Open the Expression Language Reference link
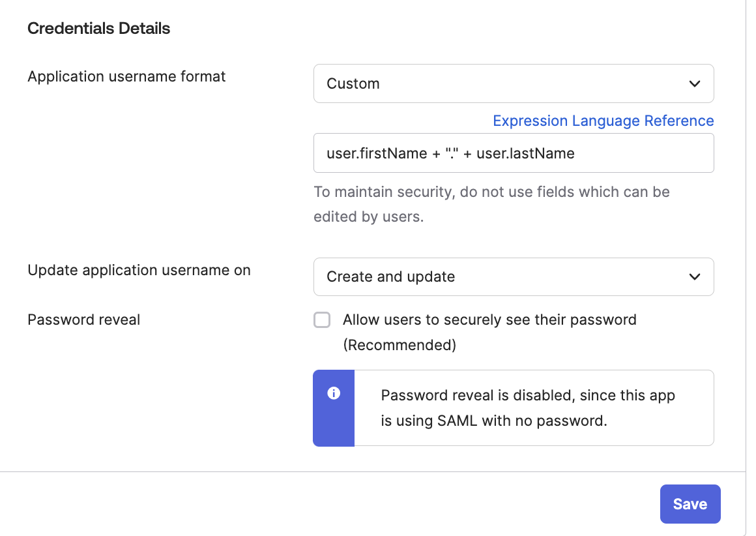Screen dimensions: 756x536 tap(603, 121)
